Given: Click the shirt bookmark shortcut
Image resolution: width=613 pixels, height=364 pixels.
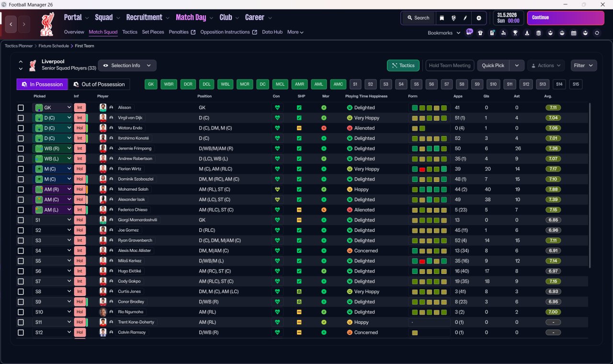Looking at the screenshot, I should coord(480,33).
